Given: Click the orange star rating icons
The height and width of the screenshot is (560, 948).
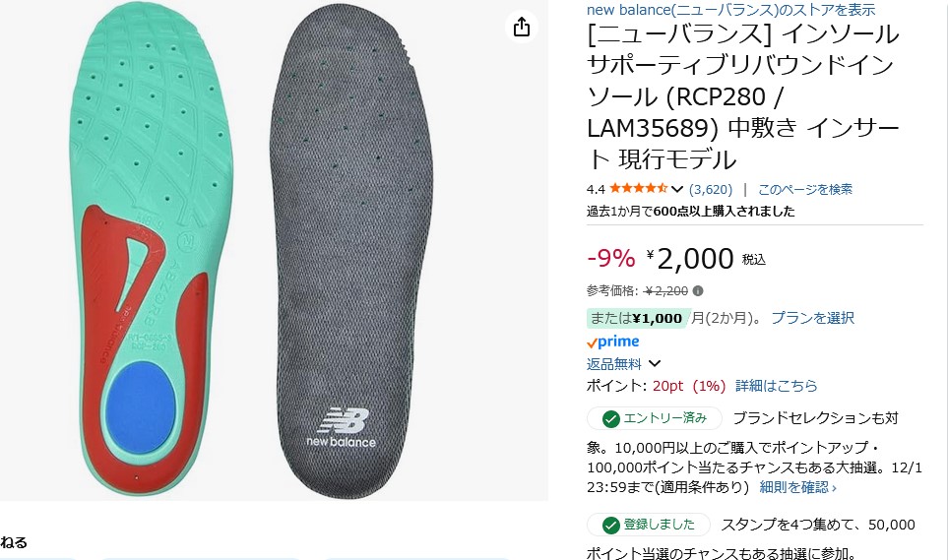Looking at the screenshot, I should [x=638, y=189].
